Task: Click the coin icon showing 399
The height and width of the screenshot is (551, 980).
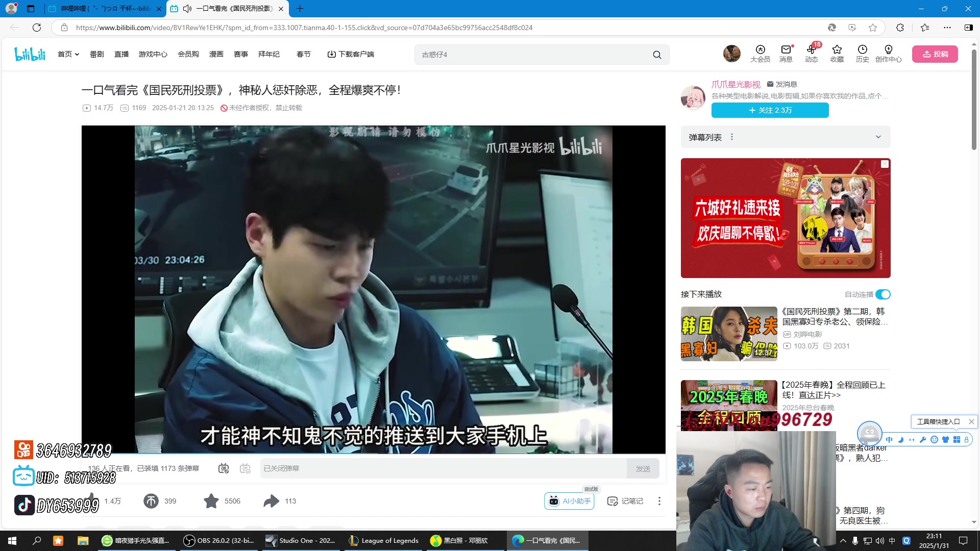Action: point(151,501)
